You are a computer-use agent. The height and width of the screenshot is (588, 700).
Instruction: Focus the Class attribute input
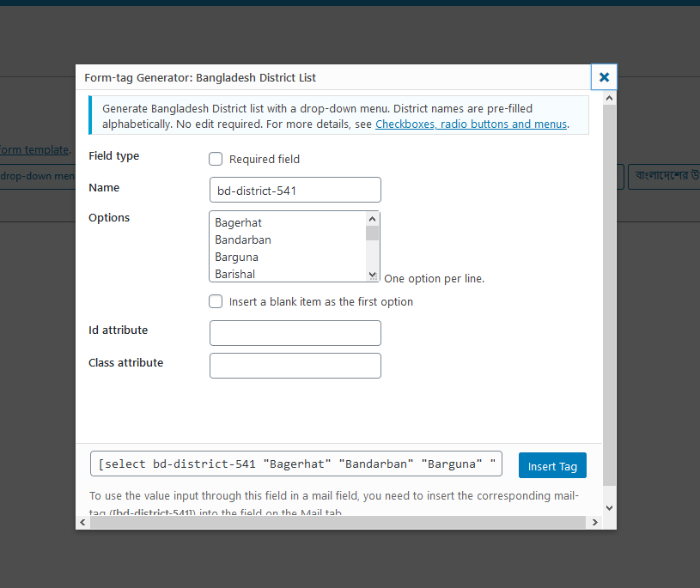[x=295, y=366]
